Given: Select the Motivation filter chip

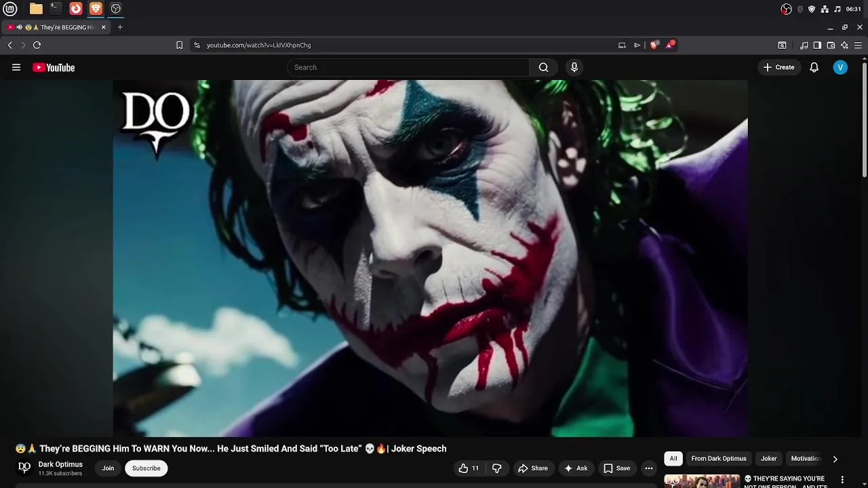Looking at the screenshot, I should click(x=806, y=459).
